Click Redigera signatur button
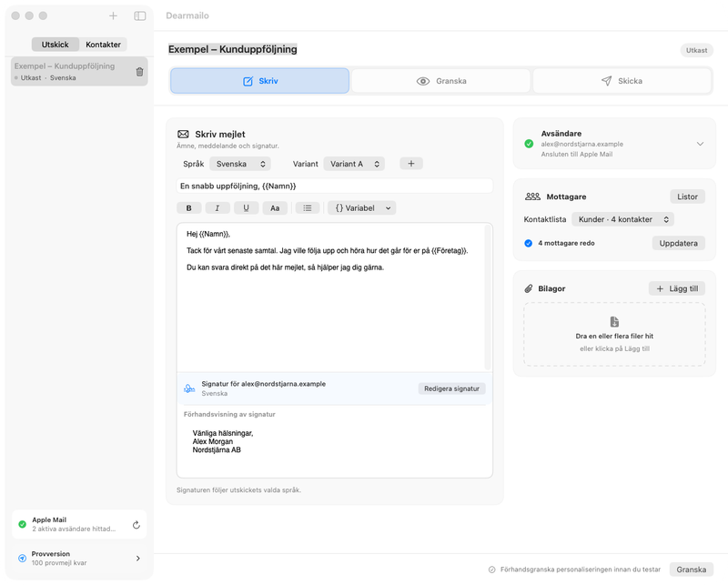Viewport: 728px width, 585px height. 451,388
